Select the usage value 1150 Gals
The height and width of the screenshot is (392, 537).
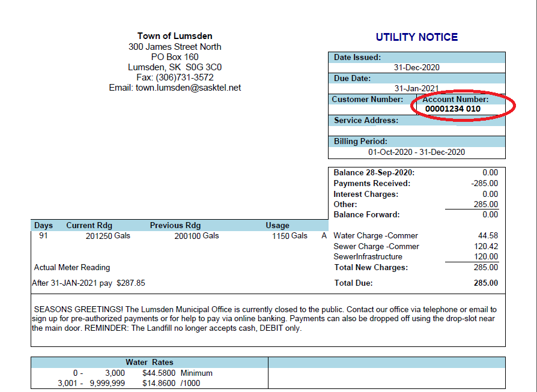coord(290,236)
